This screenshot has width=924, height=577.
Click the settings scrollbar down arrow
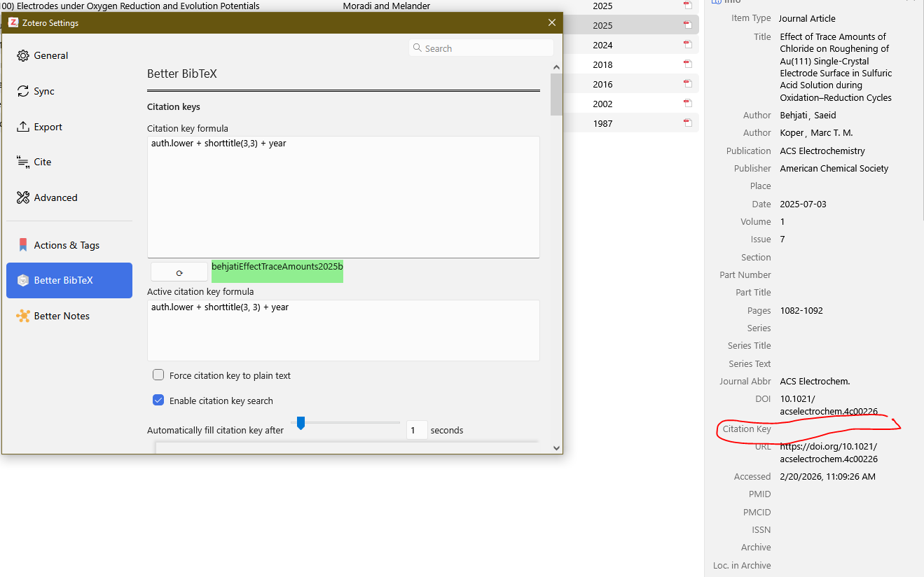pos(557,448)
